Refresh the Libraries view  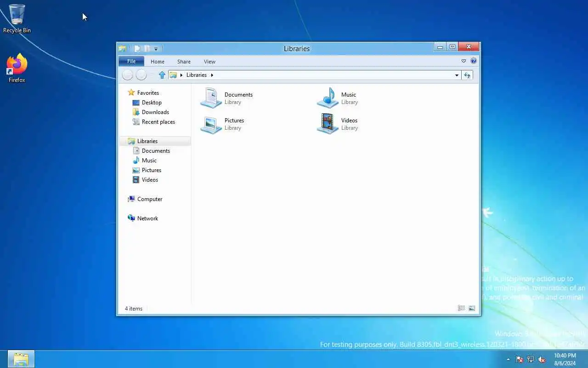tap(467, 75)
